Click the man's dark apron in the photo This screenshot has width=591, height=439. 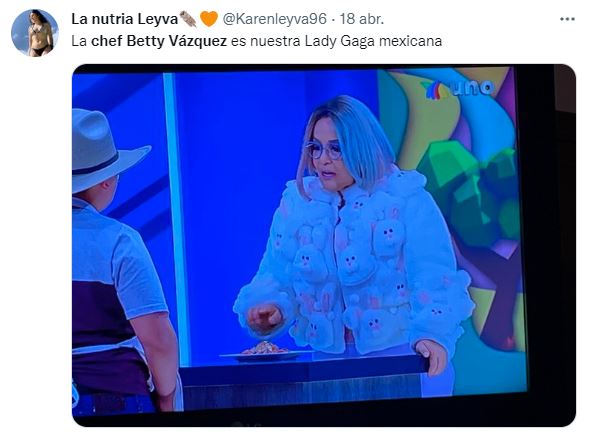click(x=104, y=339)
